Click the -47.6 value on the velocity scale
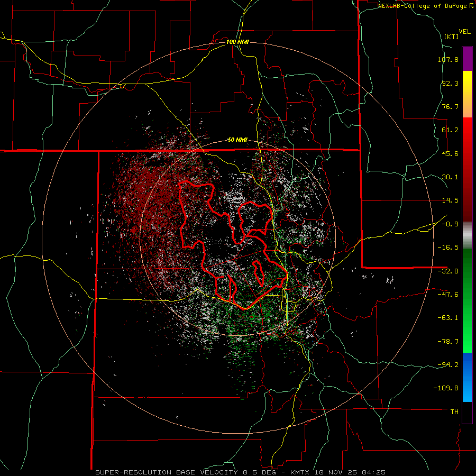The width and height of the screenshot is (476, 476). [x=448, y=295]
